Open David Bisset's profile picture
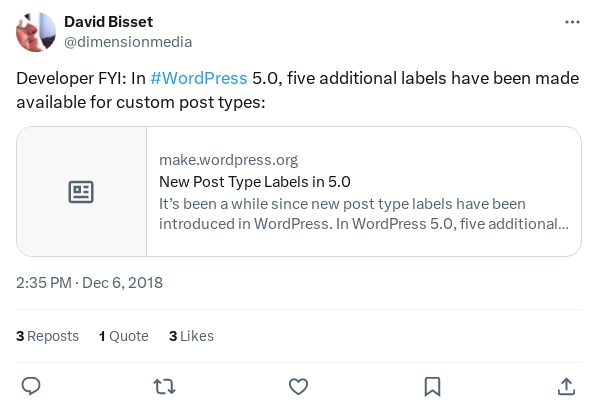Screen dimensions: 598x410 coord(36,32)
